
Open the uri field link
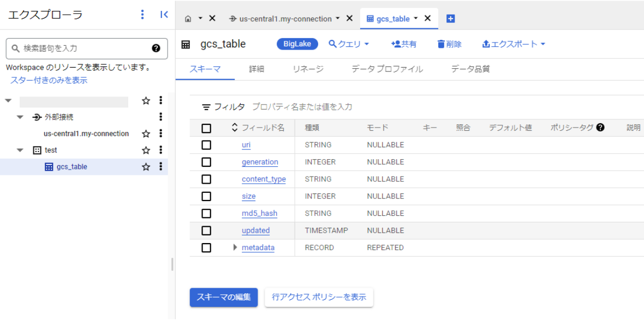[x=246, y=145]
